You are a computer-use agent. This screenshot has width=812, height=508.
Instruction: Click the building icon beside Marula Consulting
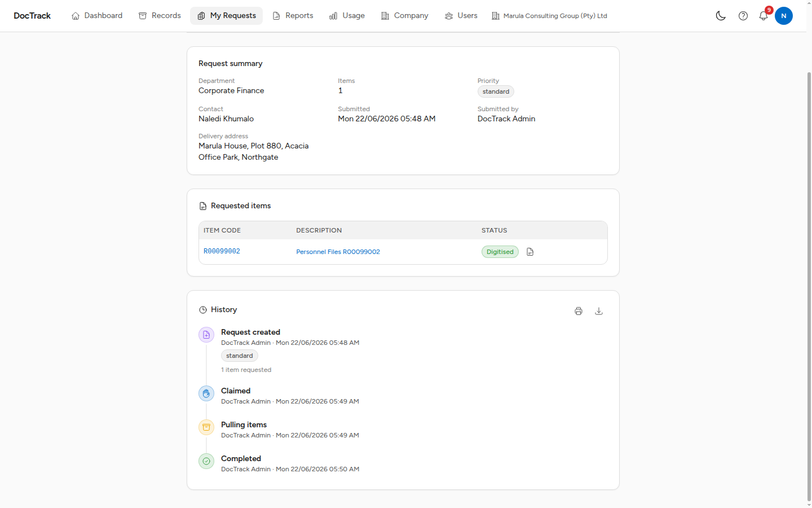click(496, 16)
